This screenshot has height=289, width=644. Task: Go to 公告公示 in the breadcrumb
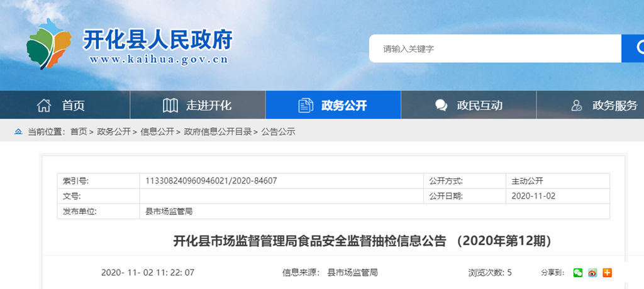tap(278, 132)
